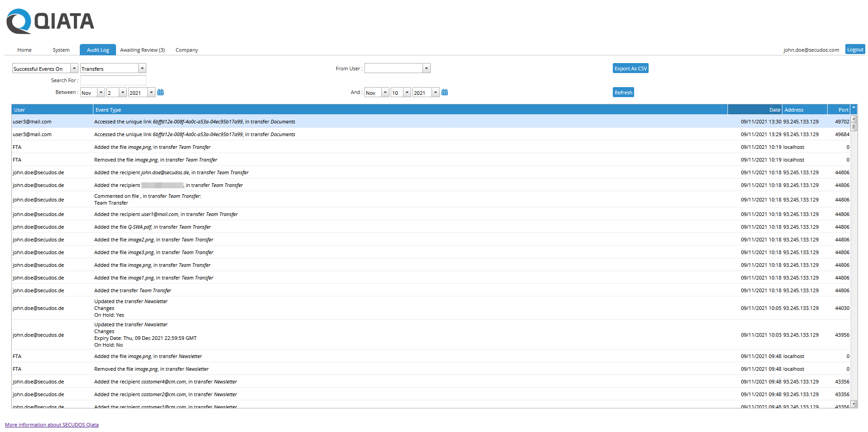
Task: Open the 'From User' dropdown
Action: (x=426, y=68)
